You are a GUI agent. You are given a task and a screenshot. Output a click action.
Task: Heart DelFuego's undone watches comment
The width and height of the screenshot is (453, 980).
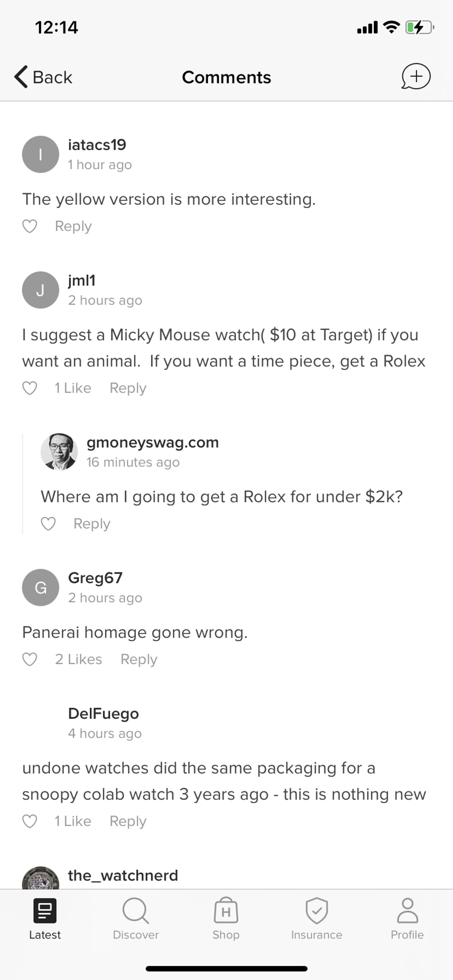[30, 821]
